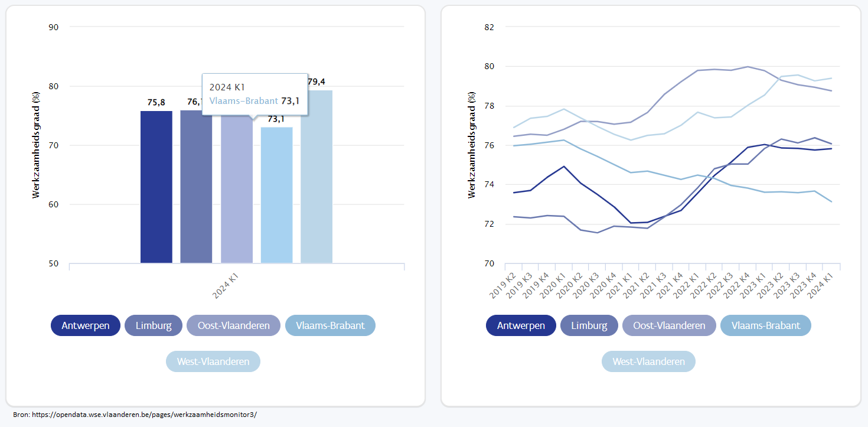Toggle Antwerpen legend in bar chart

[x=86, y=325]
